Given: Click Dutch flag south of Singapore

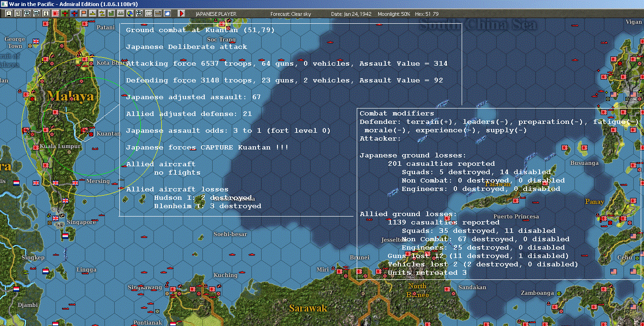Looking at the screenshot, I should pyautogui.click(x=65, y=236).
